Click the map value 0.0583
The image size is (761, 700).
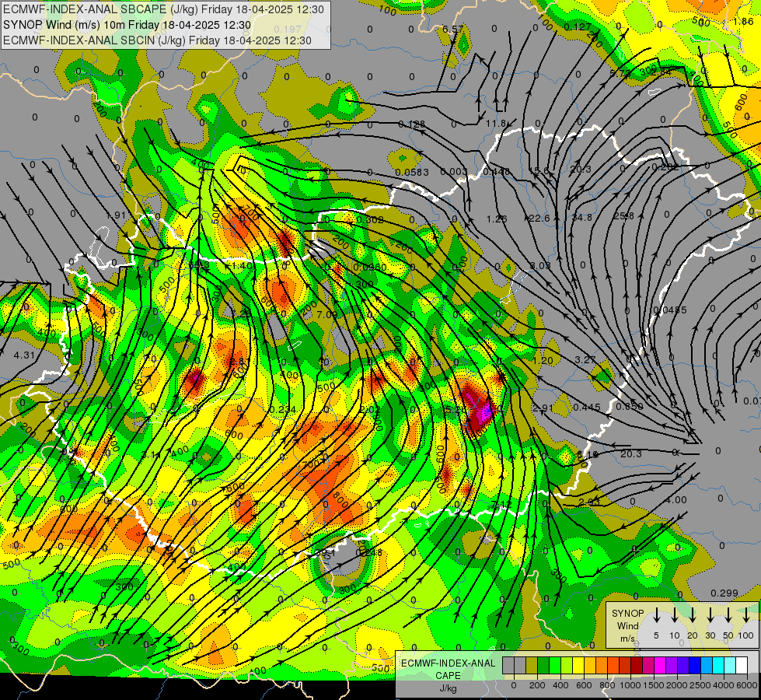click(x=412, y=172)
